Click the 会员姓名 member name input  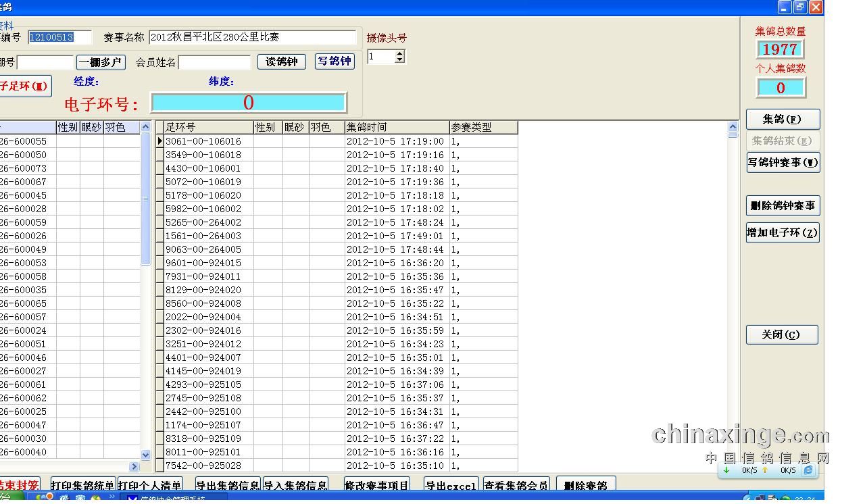(214, 62)
